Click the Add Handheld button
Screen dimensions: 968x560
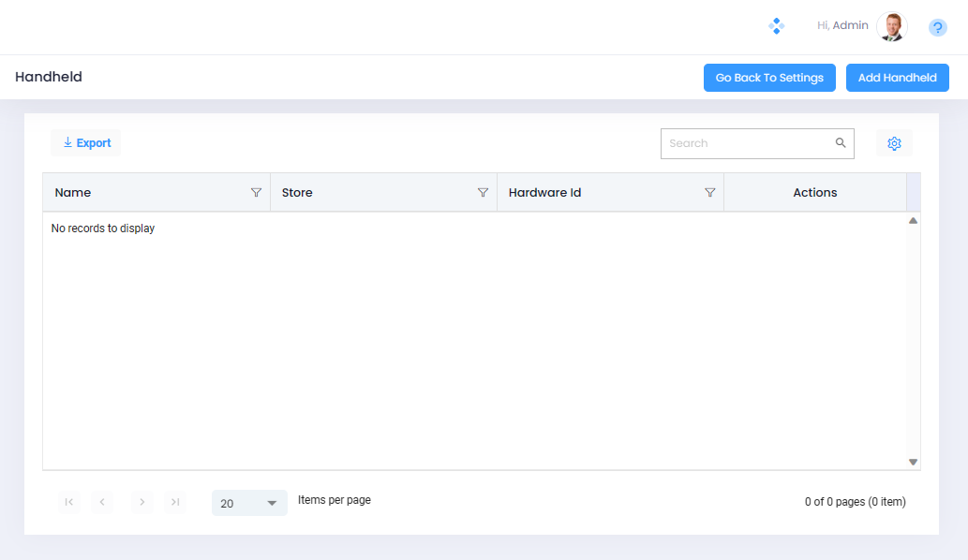[897, 78]
